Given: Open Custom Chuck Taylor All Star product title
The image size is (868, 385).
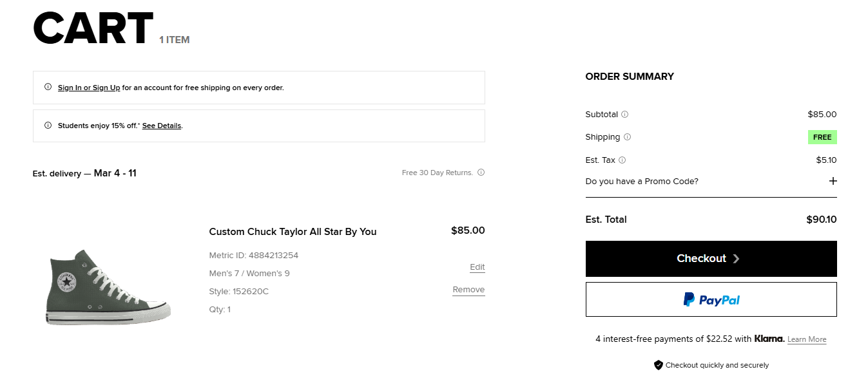Looking at the screenshot, I should 293,232.
